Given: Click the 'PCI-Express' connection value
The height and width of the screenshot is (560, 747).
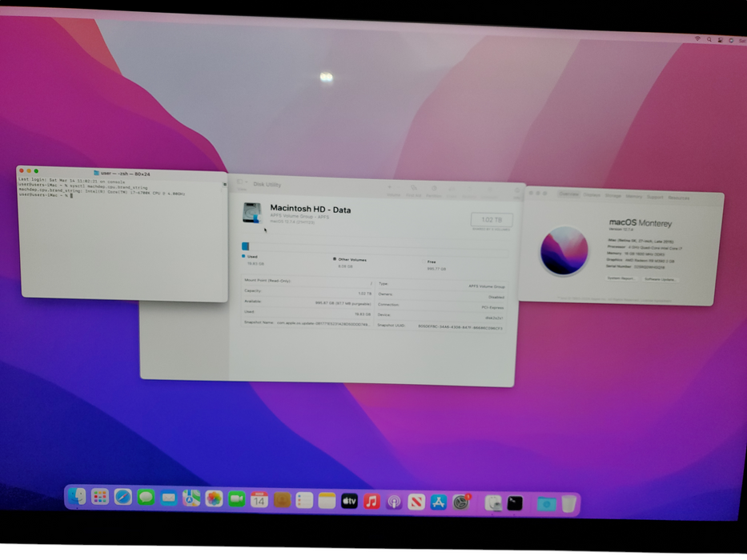Looking at the screenshot, I should pyautogui.click(x=492, y=307).
